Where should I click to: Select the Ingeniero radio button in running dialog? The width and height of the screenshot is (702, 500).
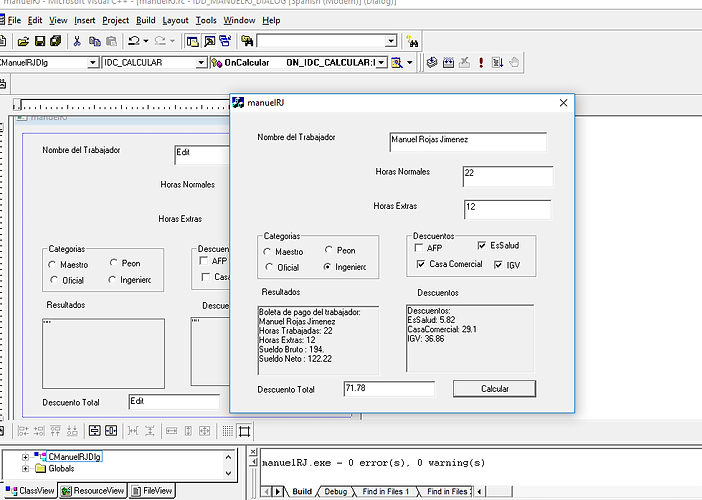coord(327,267)
